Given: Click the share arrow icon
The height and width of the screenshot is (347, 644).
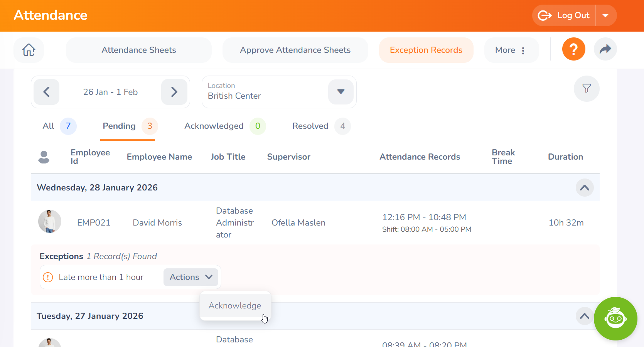Looking at the screenshot, I should coord(605,49).
